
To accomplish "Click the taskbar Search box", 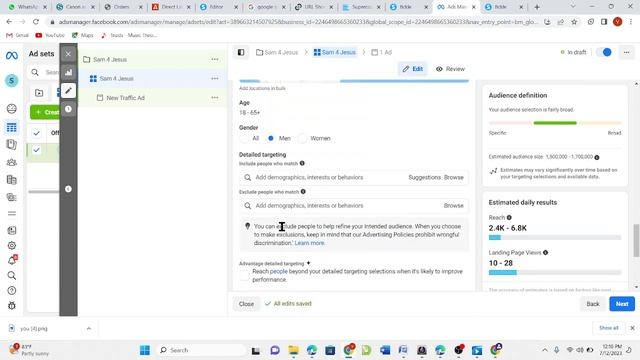I will (202, 350).
